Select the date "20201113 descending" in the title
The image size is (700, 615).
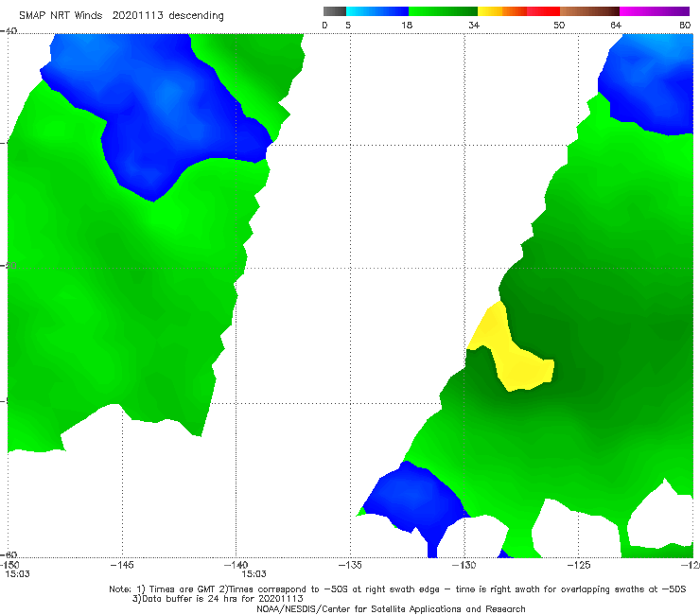tap(167, 16)
